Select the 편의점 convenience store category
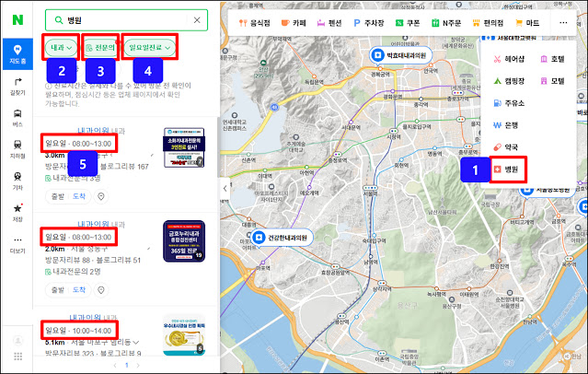Screen dimensions: 588x374 [488, 23]
